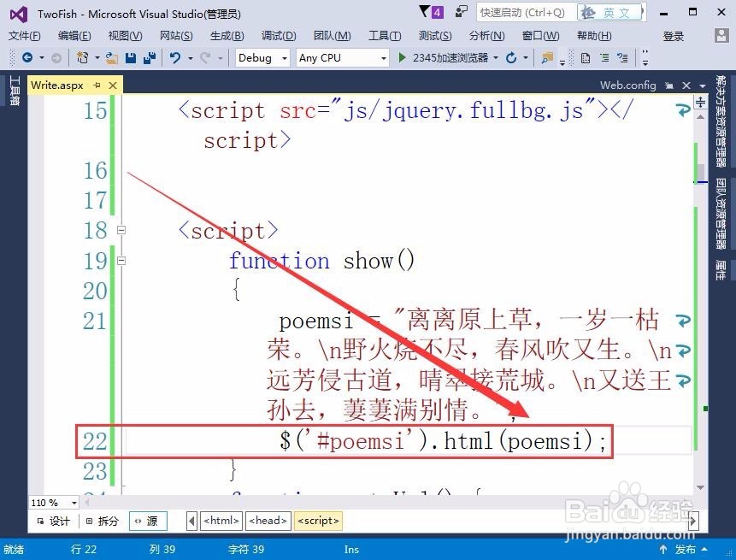Click the feedback icon in title bar
This screenshot has width=736, height=560.
coord(462,12)
